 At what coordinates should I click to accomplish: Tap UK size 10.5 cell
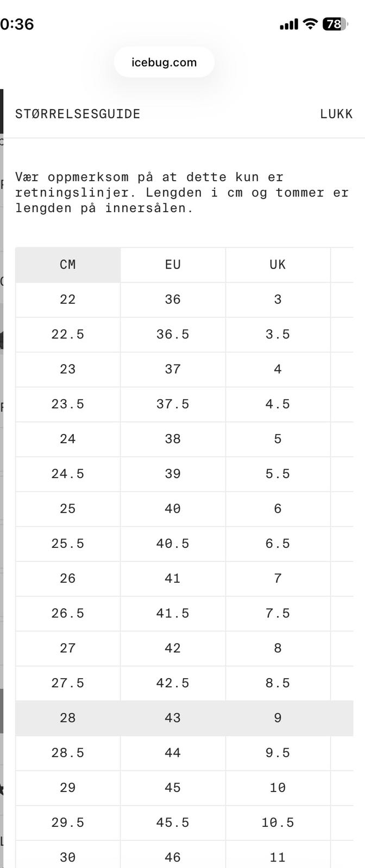278,822
